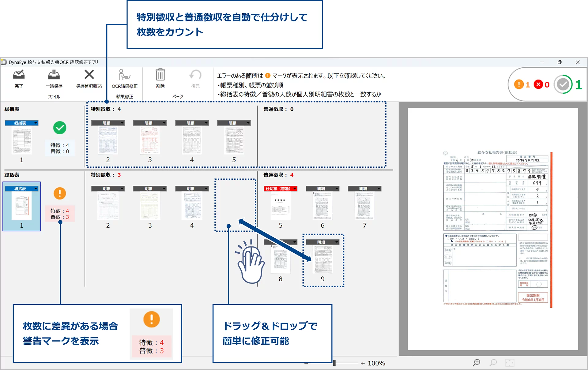
Task: Click the fit-to-window icon beside zoom controls
Action: pos(510,362)
